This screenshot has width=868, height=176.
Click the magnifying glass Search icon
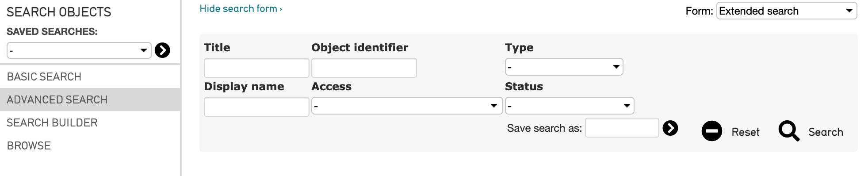(x=789, y=131)
